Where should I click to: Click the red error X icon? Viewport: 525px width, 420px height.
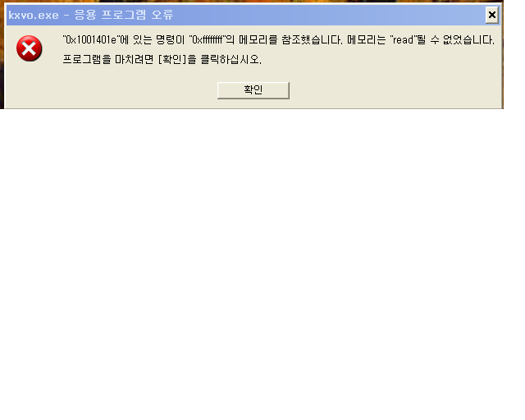tap(30, 48)
